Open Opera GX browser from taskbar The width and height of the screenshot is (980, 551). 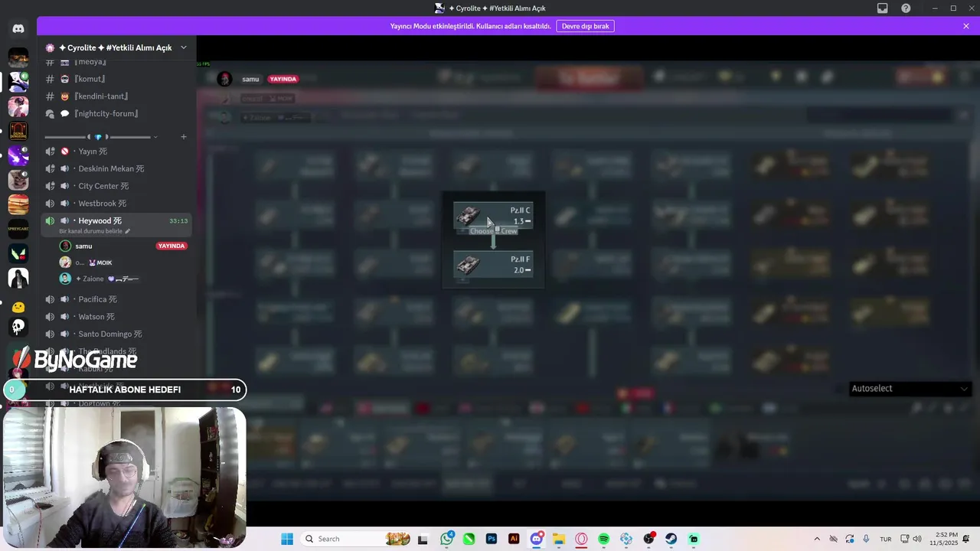pyautogui.click(x=581, y=539)
